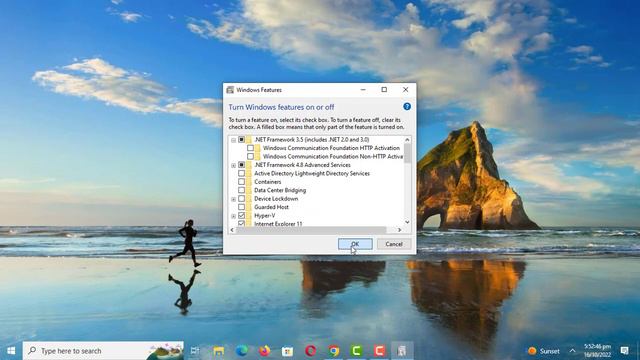The image size is (640, 360).
Task: Enable Windows Communication Foundation HTTP Activation
Action: (250, 148)
